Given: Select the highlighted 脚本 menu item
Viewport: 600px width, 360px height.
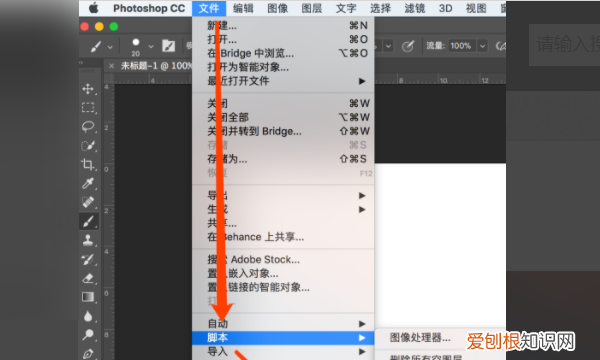Looking at the screenshot, I should tap(283, 338).
